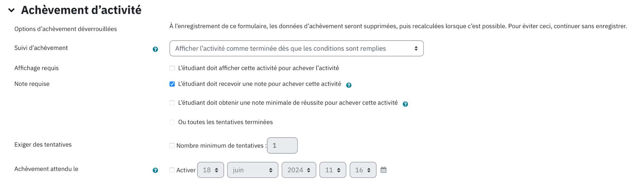The width and height of the screenshot is (644, 184).
Task: Open help icon for receiving a note
Action: [349, 85]
